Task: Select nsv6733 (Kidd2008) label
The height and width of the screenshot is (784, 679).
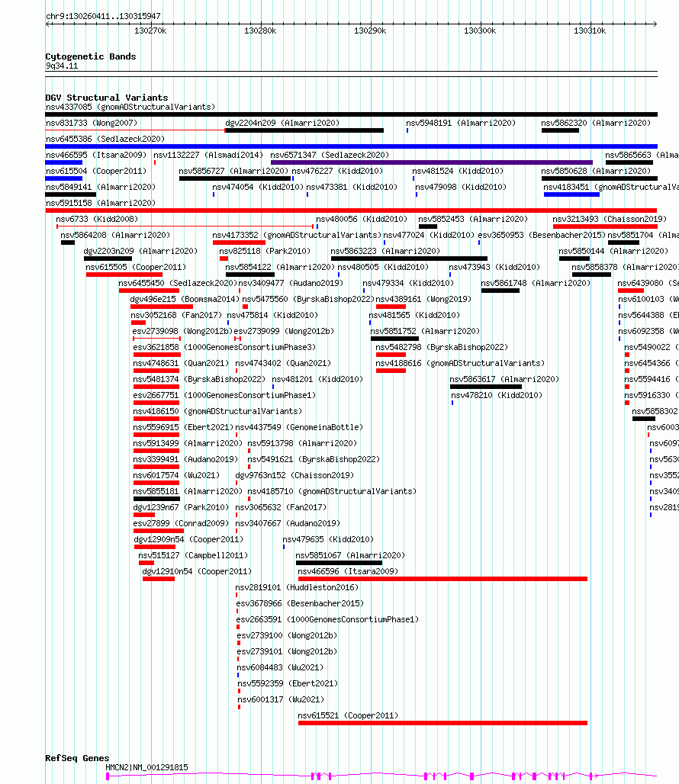Action: (97, 219)
